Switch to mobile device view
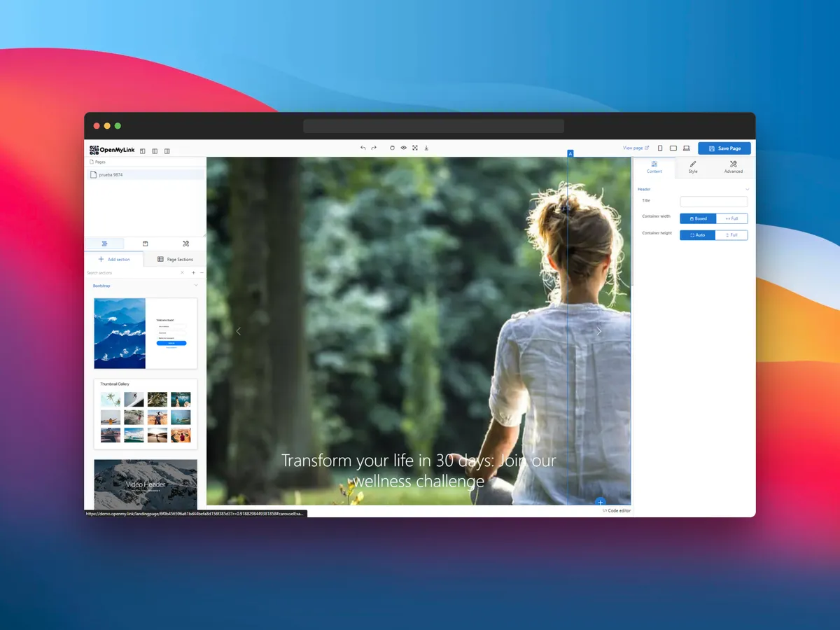This screenshot has height=630, width=840. (660, 148)
